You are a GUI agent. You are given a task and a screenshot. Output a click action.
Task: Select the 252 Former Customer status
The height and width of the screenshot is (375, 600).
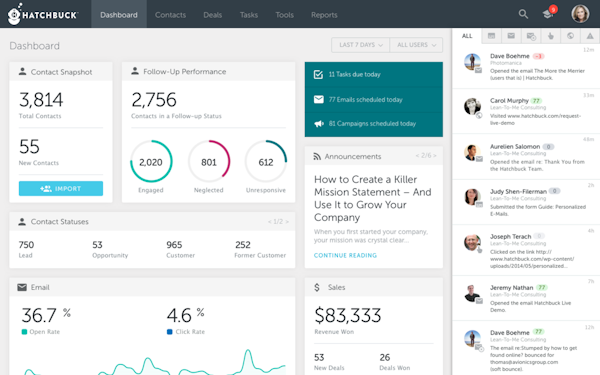pos(260,249)
